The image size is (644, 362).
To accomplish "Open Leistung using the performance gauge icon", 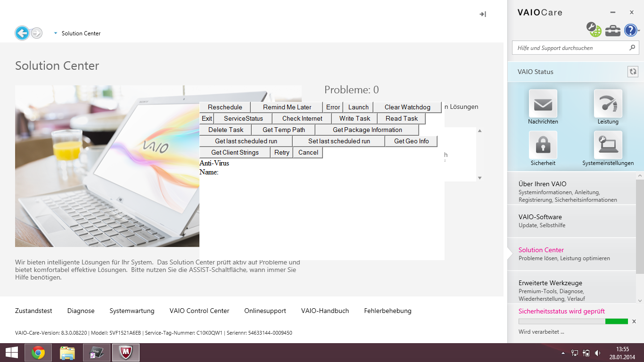I will coord(608,103).
